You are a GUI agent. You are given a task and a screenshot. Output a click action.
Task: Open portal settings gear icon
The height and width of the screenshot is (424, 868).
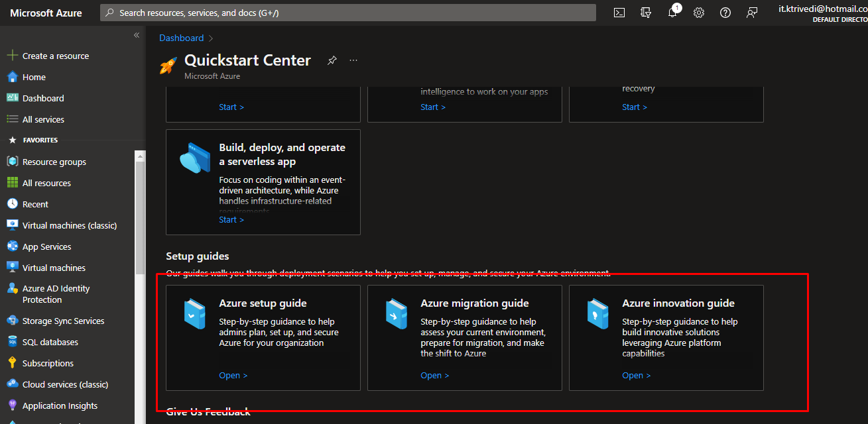pyautogui.click(x=699, y=13)
